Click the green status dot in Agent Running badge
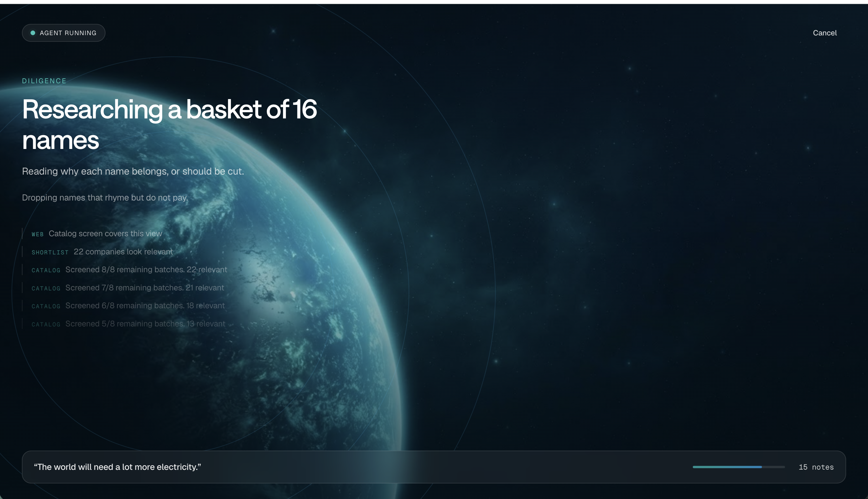 coord(33,33)
